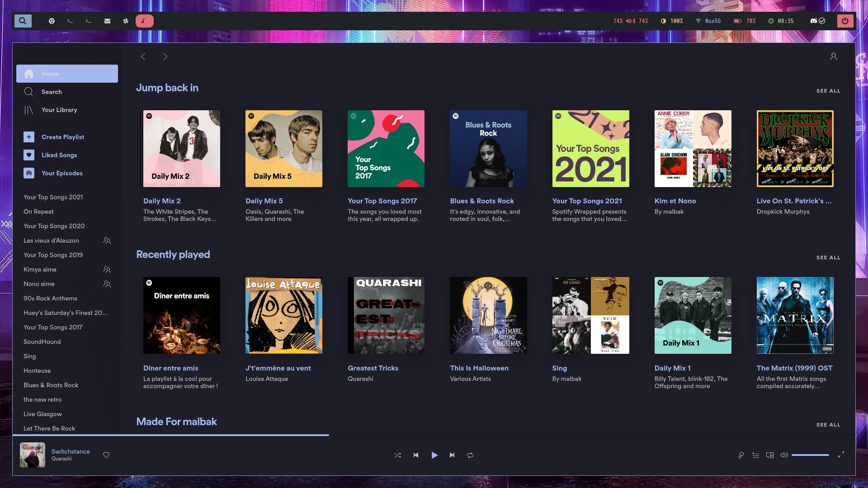Open user profile menu icon
This screenshot has height=488, width=868.
click(834, 56)
